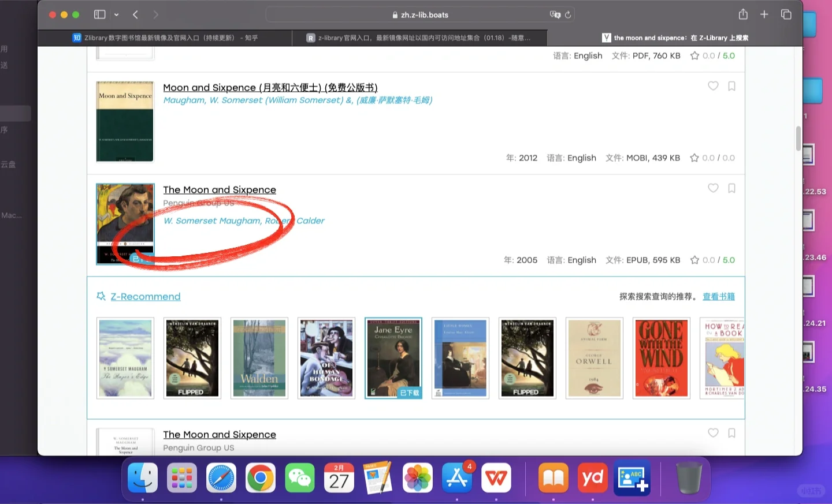The image size is (832, 504).
Task: Open the Orwell Animal Farm cover
Action: pos(595,358)
